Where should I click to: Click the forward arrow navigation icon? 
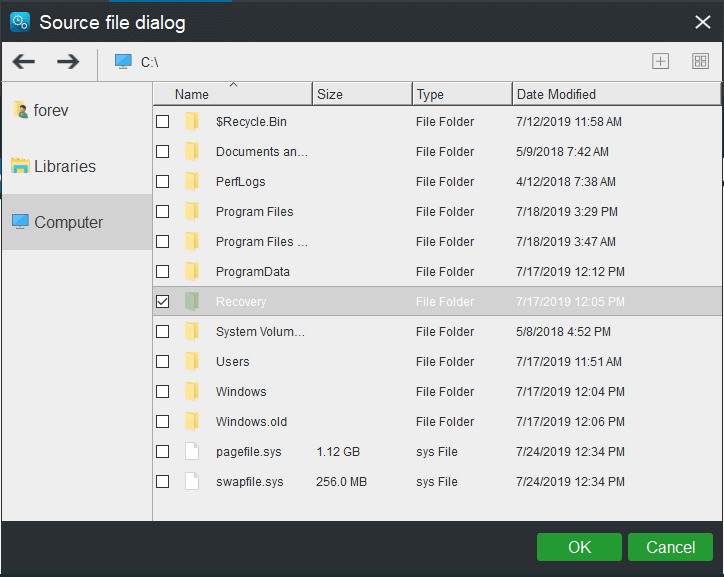coord(68,62)
